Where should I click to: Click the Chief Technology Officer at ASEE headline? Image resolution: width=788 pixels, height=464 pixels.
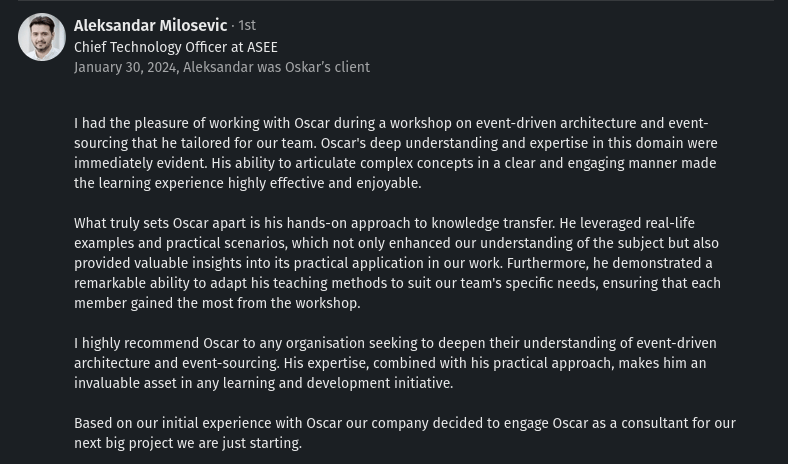click(176, 47)
